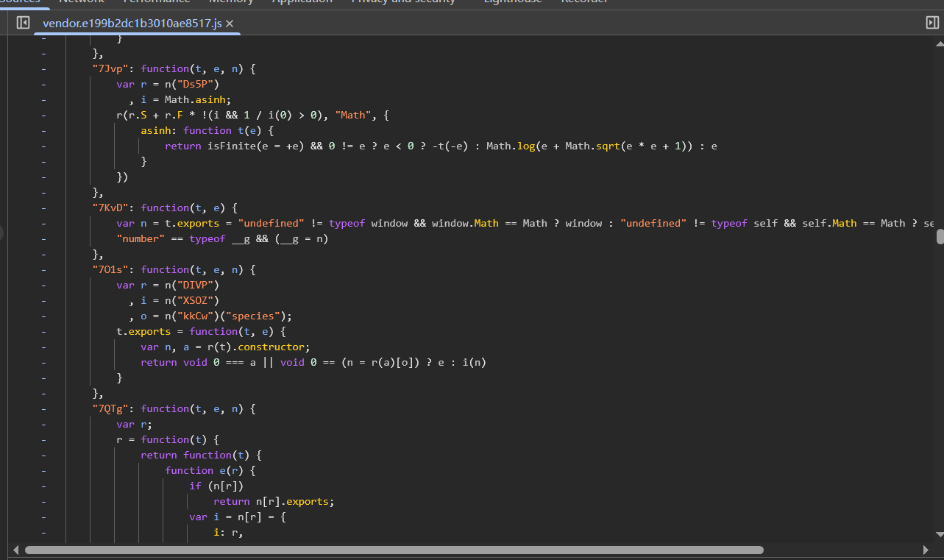Show the file navigator sidebar

coord(23,23)
